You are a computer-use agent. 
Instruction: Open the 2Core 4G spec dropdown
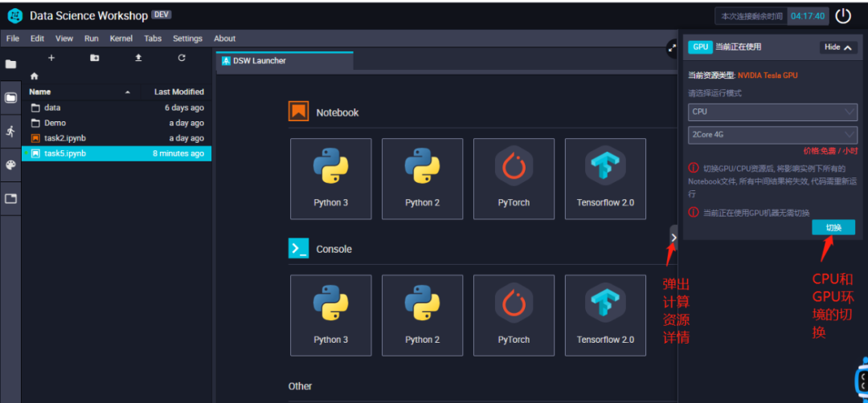click(x=772, y=134)
